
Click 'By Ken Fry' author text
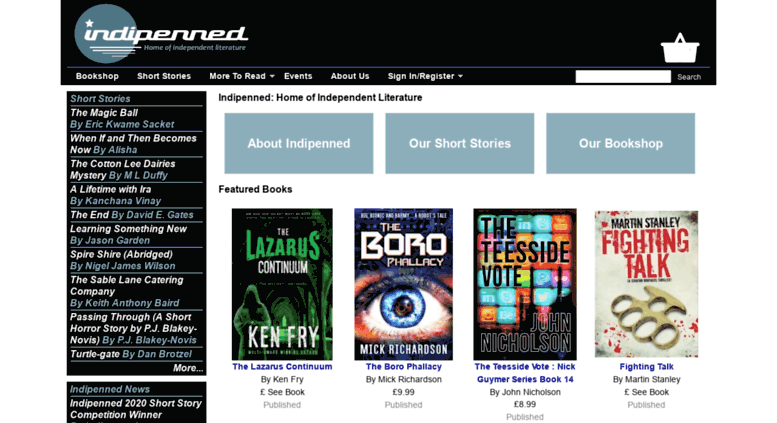282,379
